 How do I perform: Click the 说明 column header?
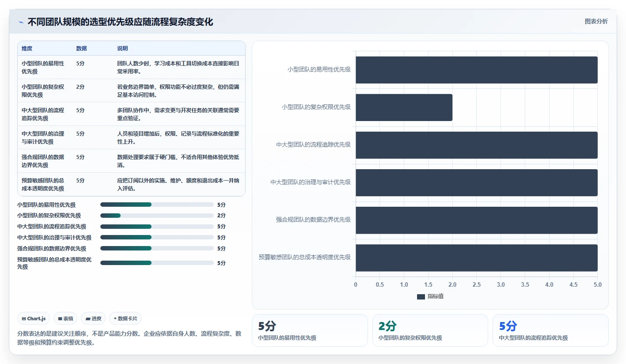[122, 49]
